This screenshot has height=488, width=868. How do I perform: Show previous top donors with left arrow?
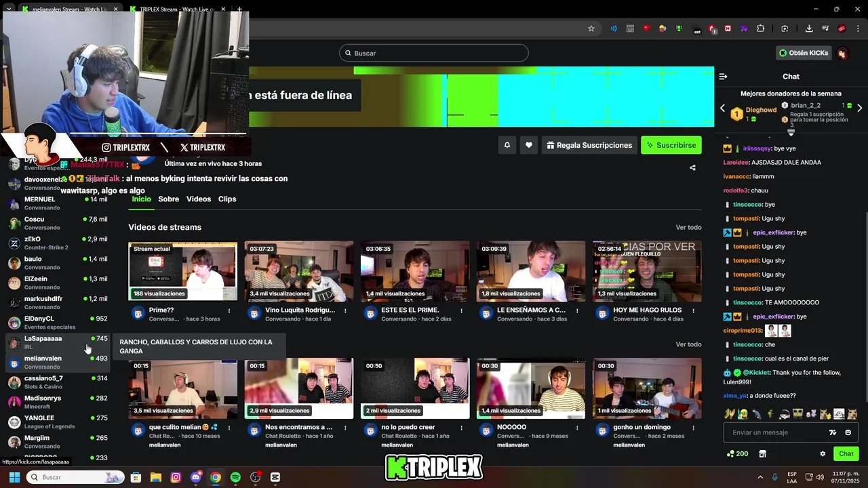coord(722,108)
